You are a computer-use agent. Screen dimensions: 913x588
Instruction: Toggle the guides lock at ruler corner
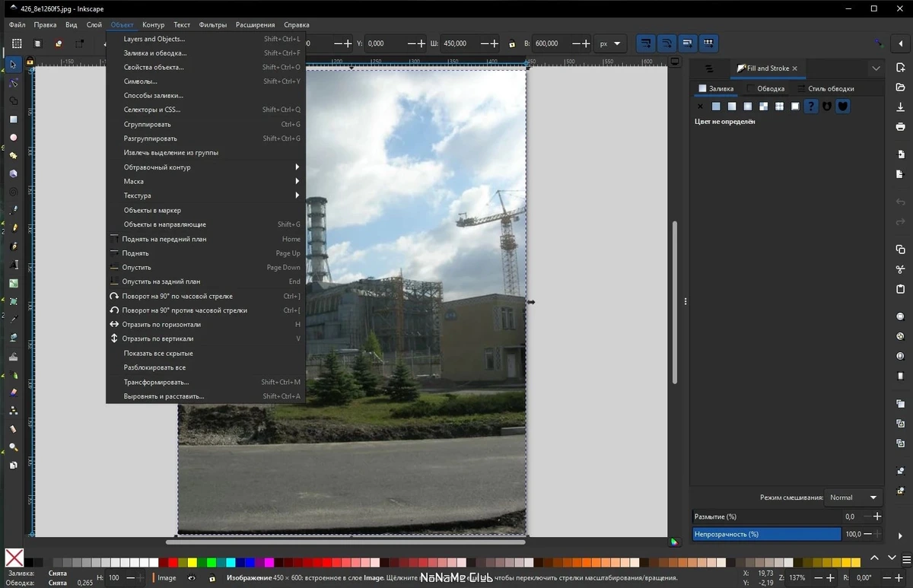[x=30, y=62]
